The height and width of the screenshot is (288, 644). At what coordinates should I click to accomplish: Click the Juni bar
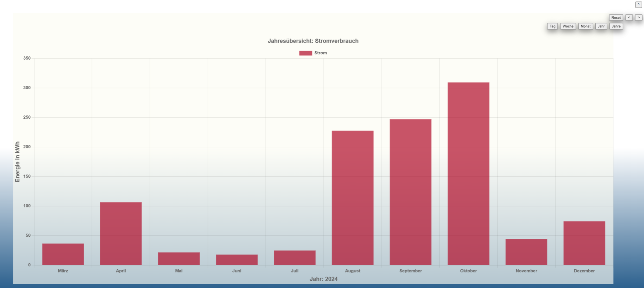[x=237, y=260]
